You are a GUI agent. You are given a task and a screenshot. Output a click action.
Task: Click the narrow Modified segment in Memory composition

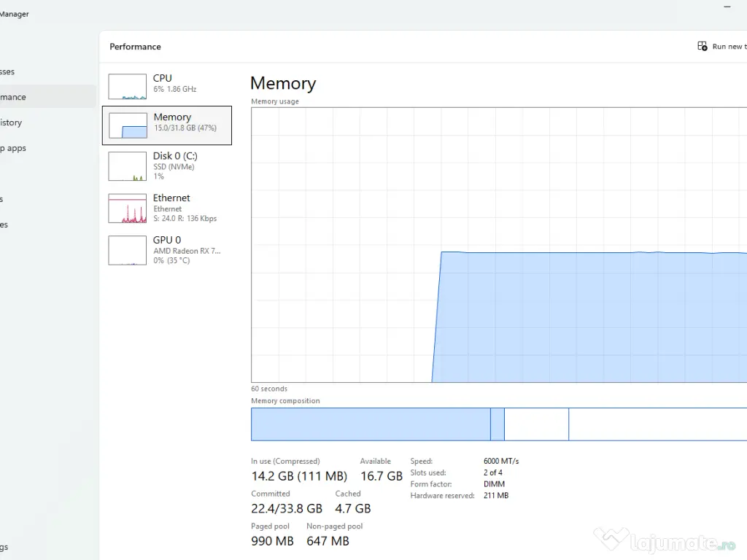coord(497,424)
